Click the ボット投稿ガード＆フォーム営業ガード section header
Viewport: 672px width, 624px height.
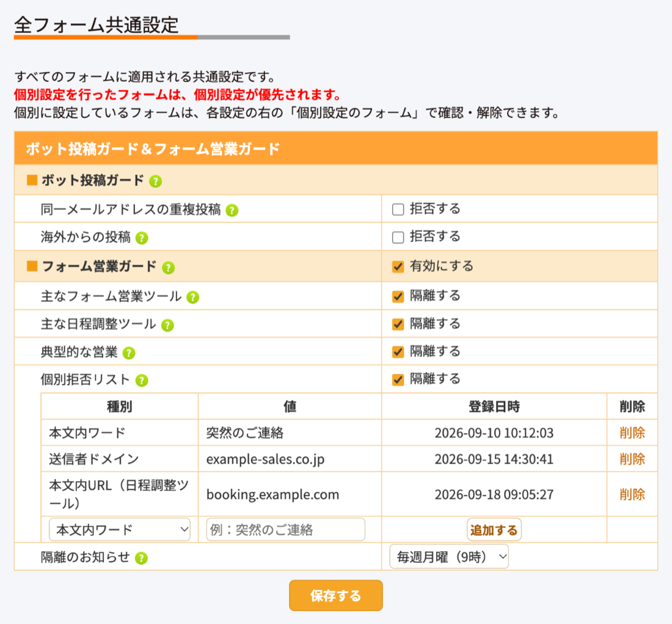[x=336, y=149]
